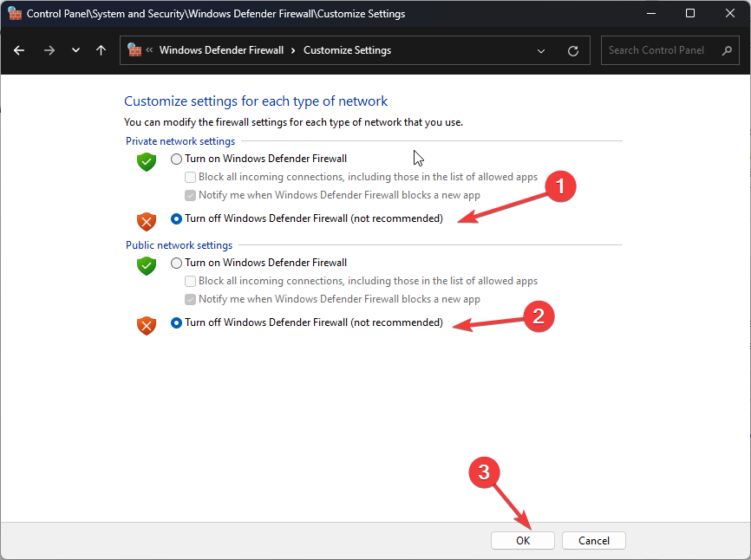Click the firewall icon in address bar
The image size is (751, 560).
(134, 49)
